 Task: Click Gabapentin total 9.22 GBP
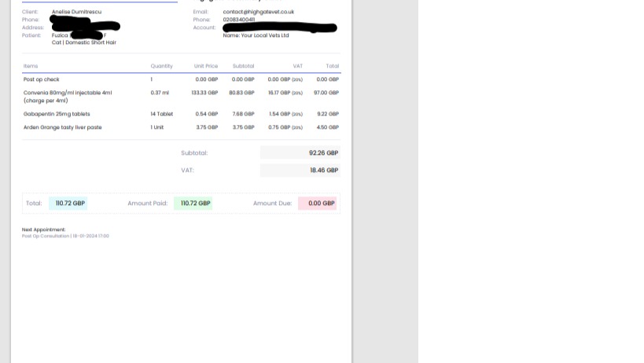[328, 114]
